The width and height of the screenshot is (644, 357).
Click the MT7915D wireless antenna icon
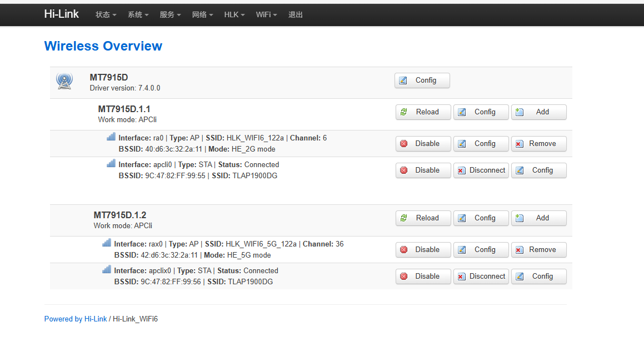point(64,81)
